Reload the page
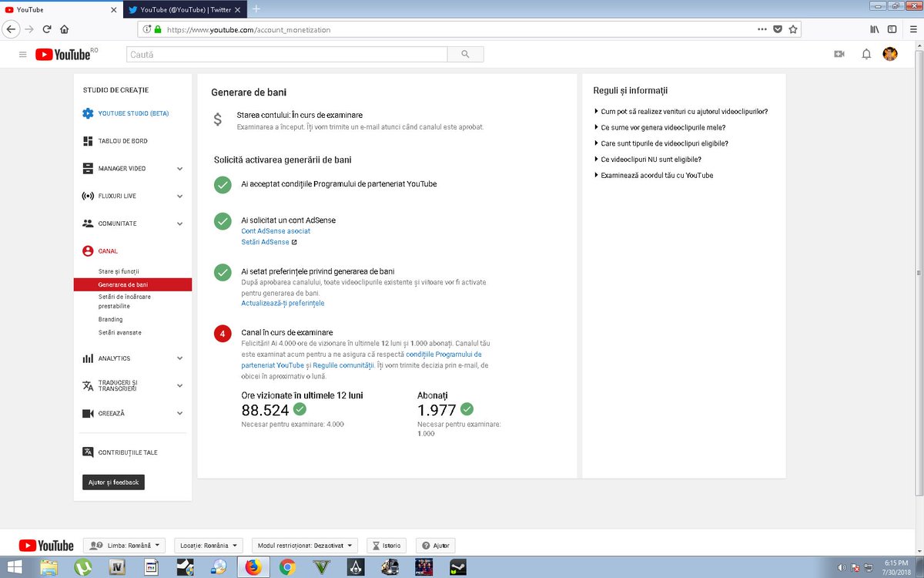This screenshot has width=924, height=578. (x=47, y=29)
